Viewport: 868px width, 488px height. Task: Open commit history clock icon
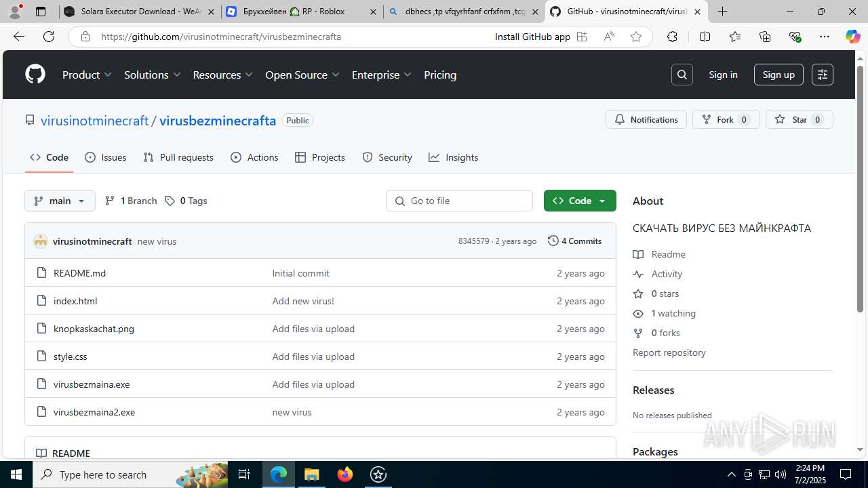click(553, 241)
